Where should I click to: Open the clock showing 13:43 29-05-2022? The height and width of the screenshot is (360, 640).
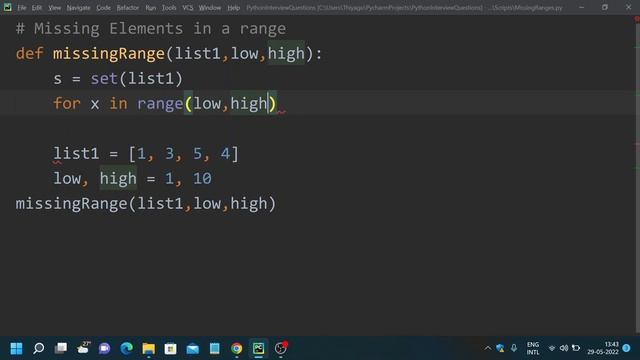(603, 348)
